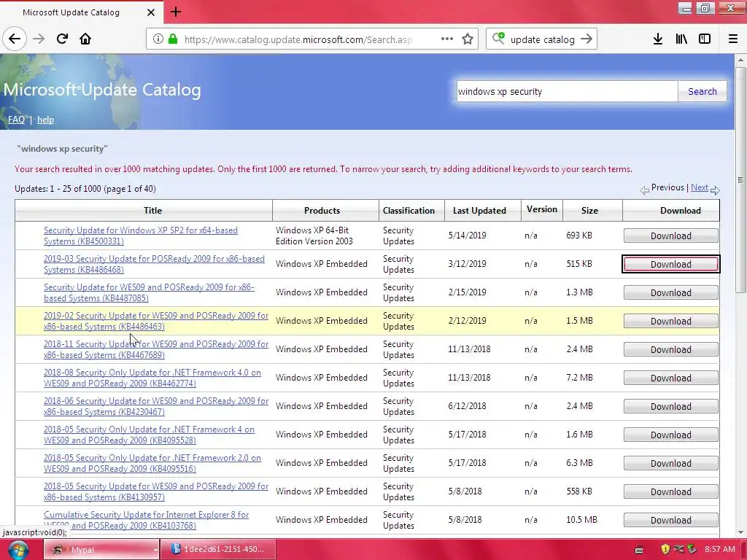
Task: Open the help link
Action: coord(45,120)
